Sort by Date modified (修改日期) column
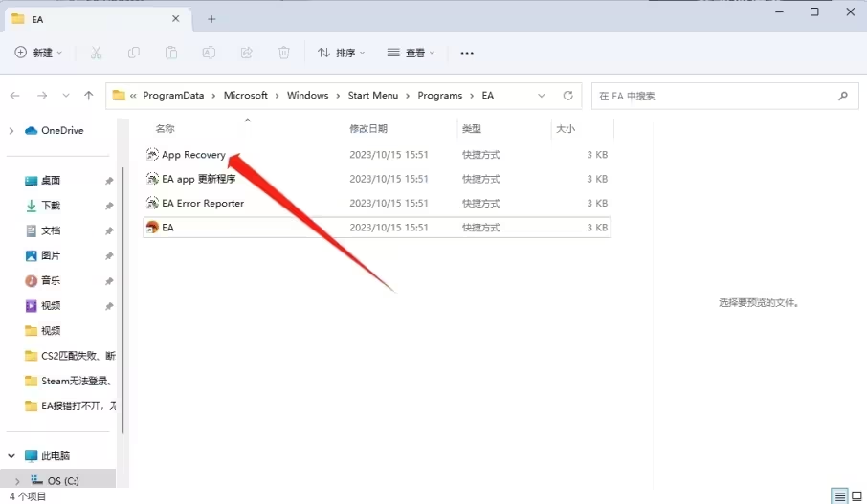 click(368, 128)
